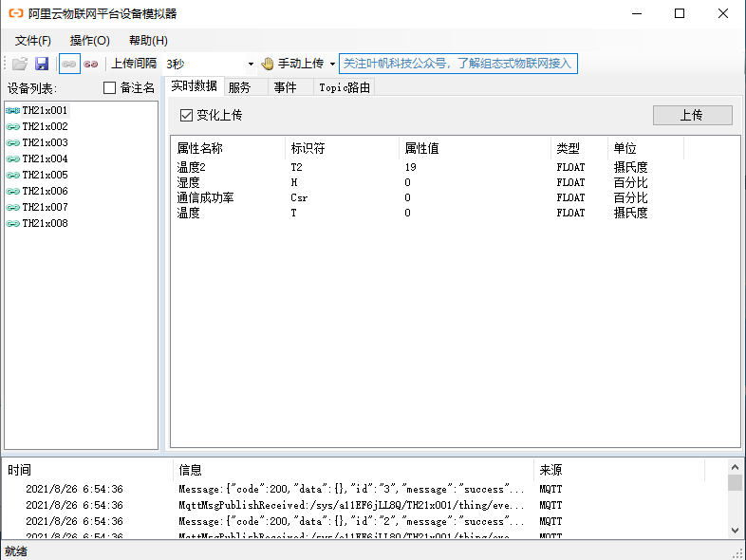Click the 来源 log column header
This screenshot has height=560, width=746.
(x=619, y=470)
